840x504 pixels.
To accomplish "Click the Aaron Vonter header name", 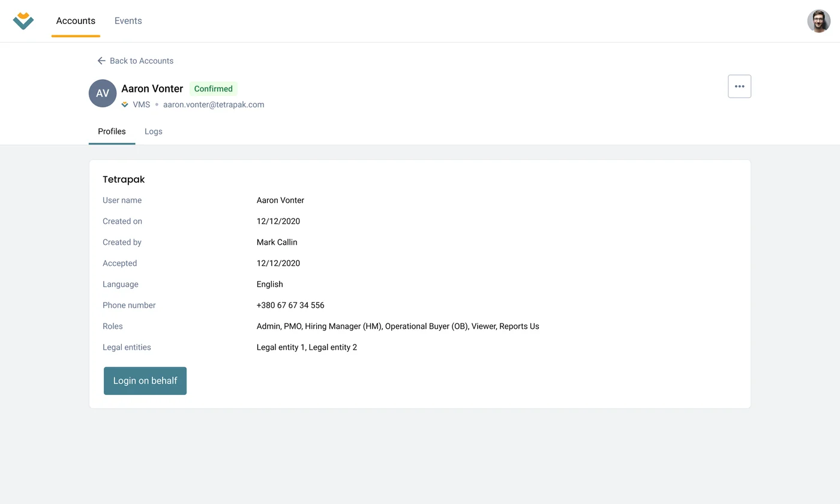I will pos(152,89).
